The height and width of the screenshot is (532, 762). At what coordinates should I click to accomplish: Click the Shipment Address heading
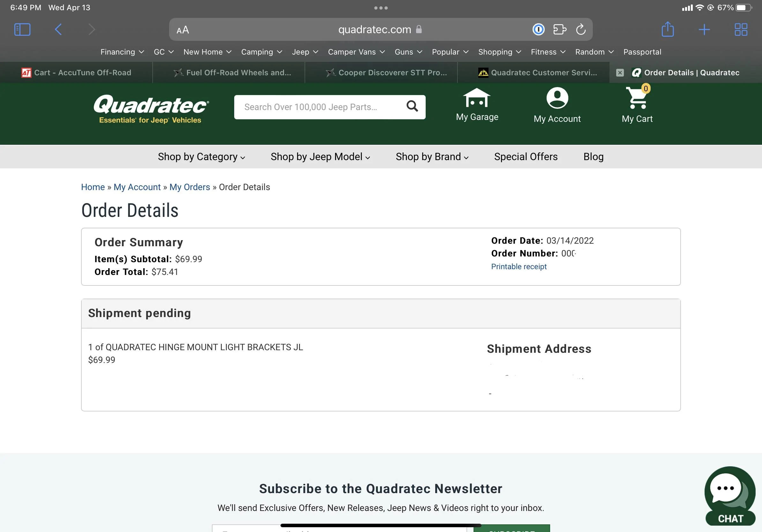pyautogui.click(x=539, y=349)
